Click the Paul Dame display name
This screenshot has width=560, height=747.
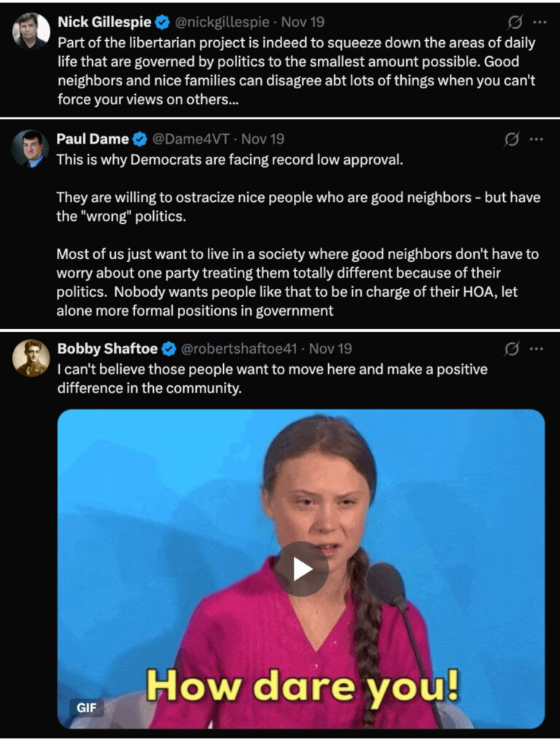tap(93, 139)
